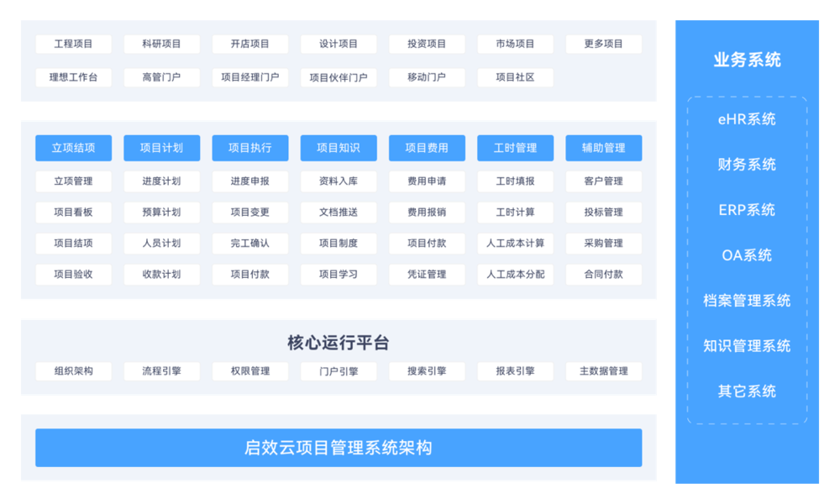
Task: Click the blue 辅助管理 header
Action: pyautogui.click(x=604, y=148)
